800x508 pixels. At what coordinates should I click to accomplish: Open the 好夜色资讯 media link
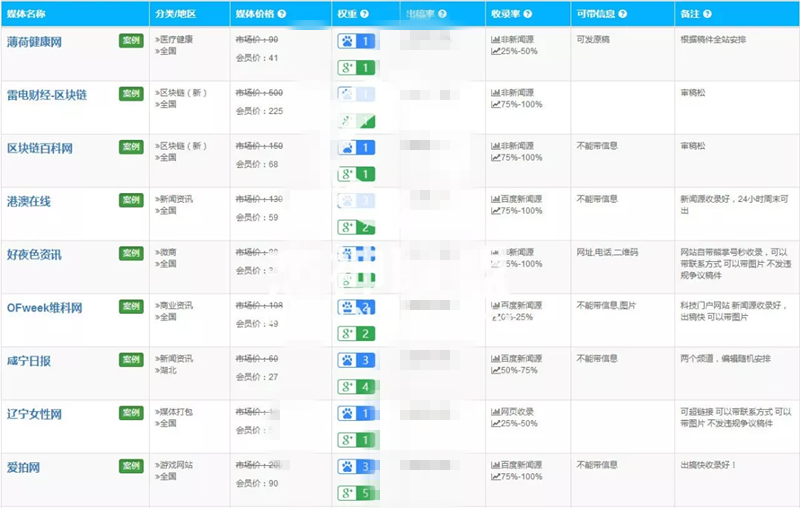pyautogui.click(x=34, y=255)
